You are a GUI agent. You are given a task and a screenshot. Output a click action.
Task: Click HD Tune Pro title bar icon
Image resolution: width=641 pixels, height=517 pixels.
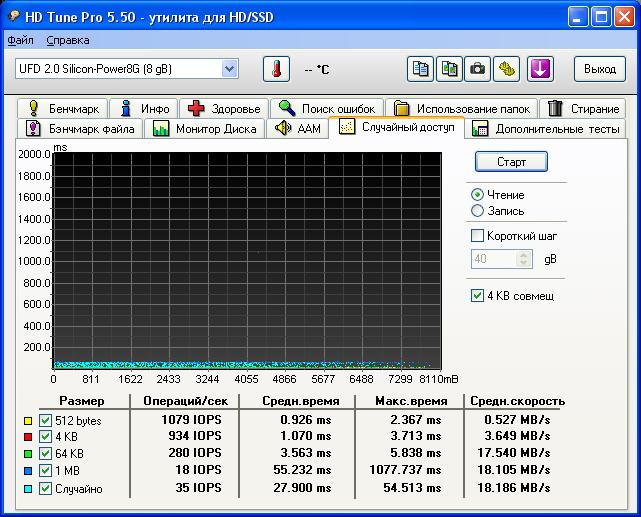[x=14, y=17]
